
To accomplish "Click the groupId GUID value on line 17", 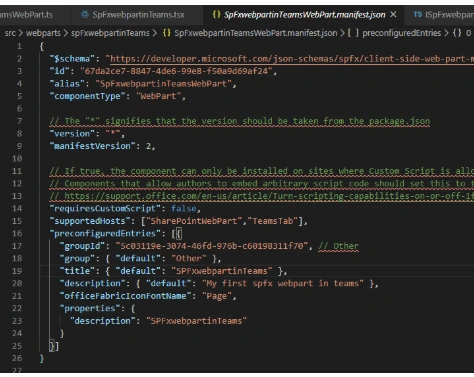I will tap(212, 246).
